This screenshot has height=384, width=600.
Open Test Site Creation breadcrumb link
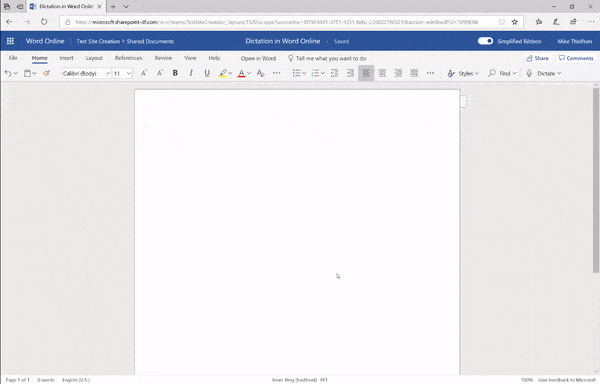98,41
